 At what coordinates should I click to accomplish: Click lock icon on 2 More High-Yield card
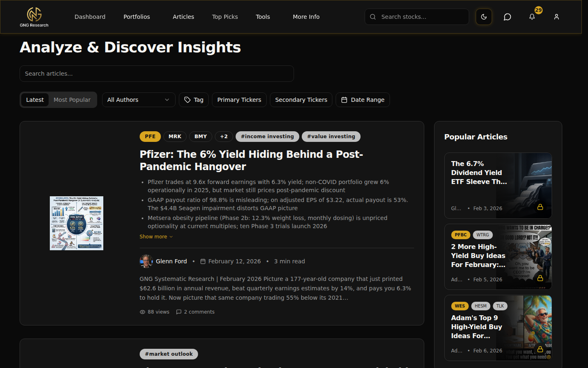(x=540, y=278)
